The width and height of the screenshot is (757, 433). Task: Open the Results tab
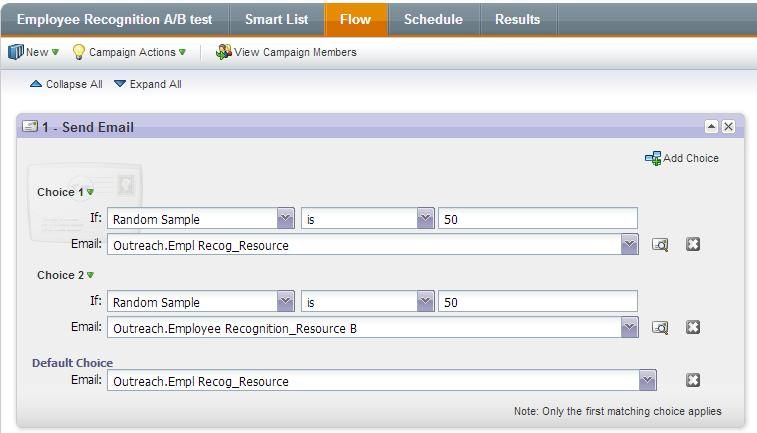(x=517, y=19)
